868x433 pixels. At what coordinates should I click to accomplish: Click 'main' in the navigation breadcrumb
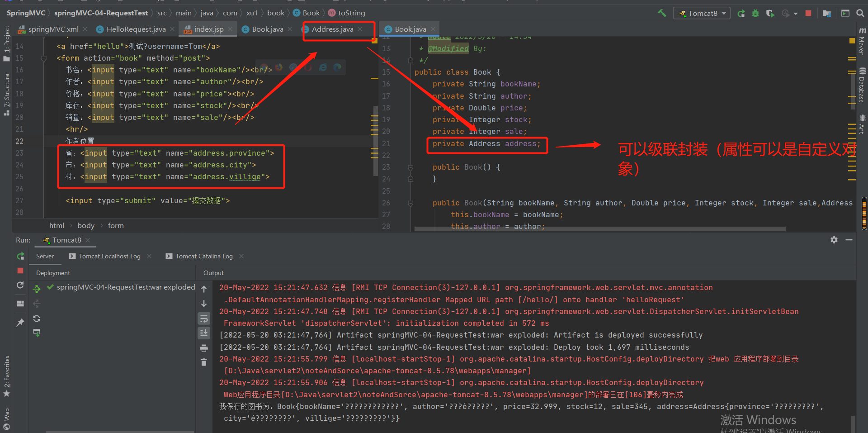click(x=184, y=13)
